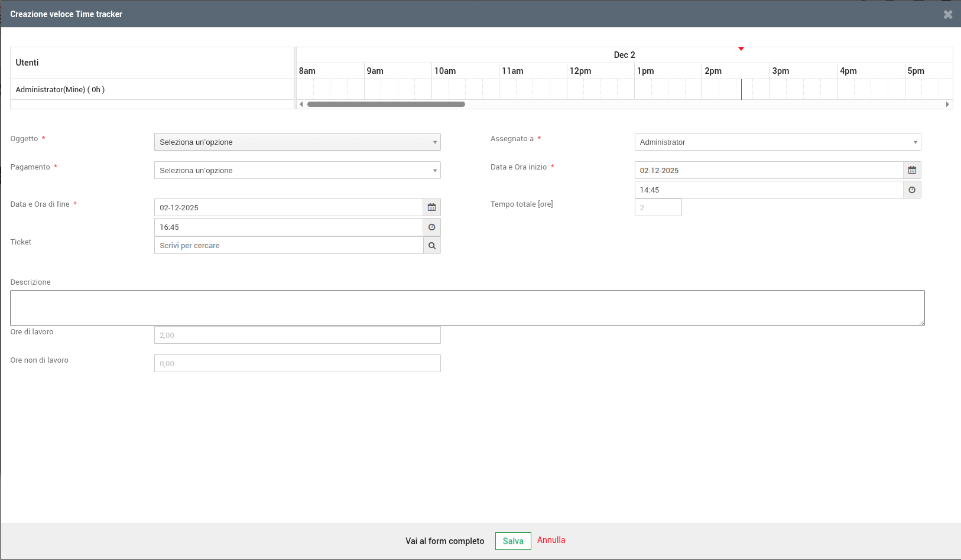
Task: Focus the Descrizione text area
Action: click(x=467, y=308)
